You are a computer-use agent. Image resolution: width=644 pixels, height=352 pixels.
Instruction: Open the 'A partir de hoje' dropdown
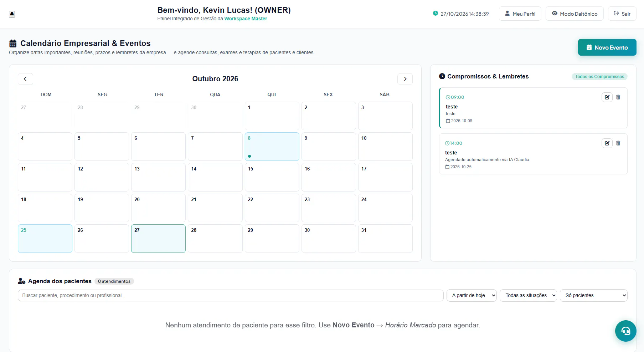tap(472, 295)
